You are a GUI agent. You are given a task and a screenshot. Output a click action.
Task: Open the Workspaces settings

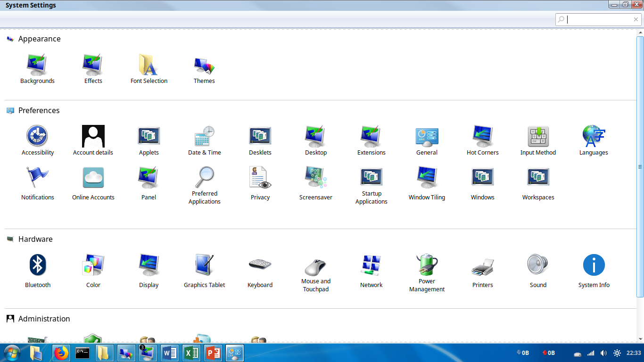pyautogui.click(x=538, y=185)
